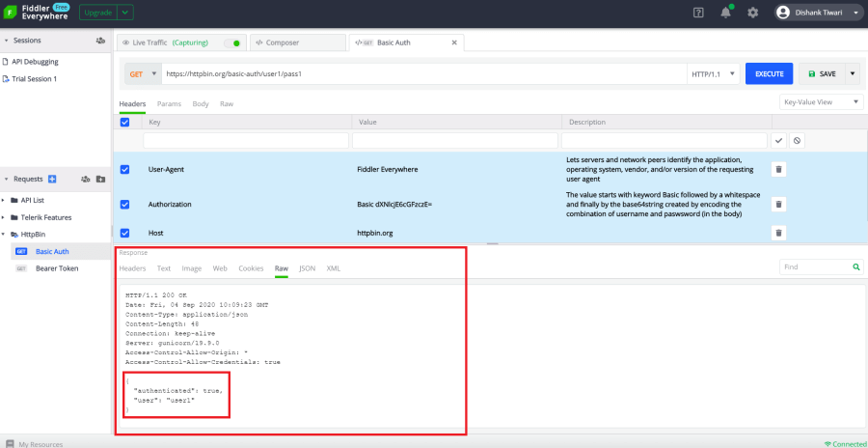
Task: Open the Upgrade dropdown arrow
Action: coord(125,13)
